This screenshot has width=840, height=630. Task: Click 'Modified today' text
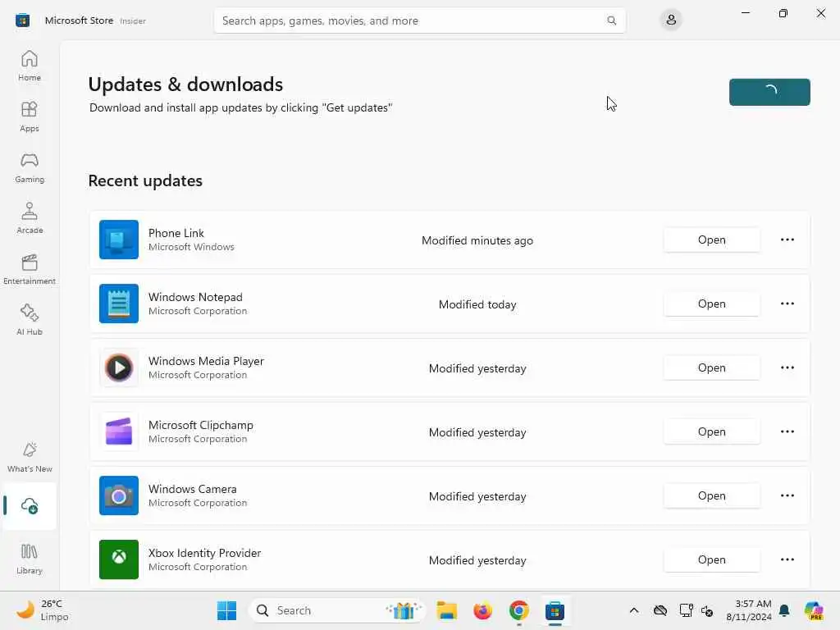[477, 304]
